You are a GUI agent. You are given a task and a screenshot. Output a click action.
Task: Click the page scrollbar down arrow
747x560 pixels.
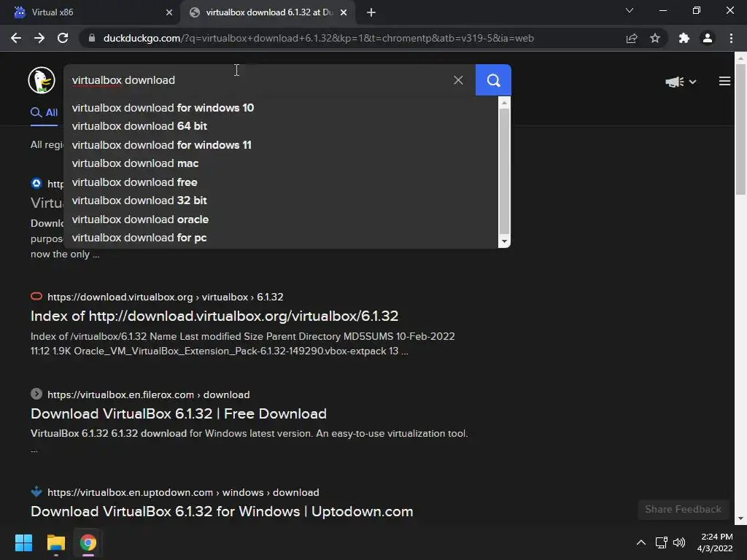740,518
